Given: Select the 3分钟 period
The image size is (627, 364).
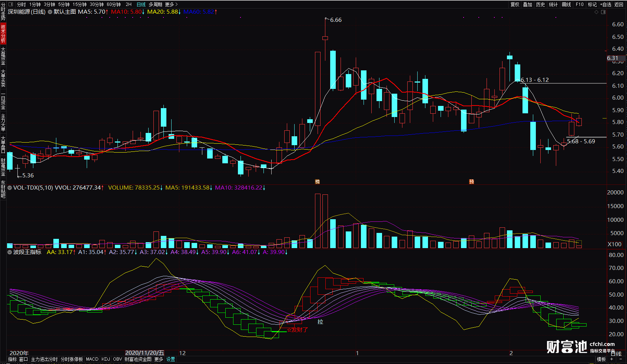Looking at the screenshot, I should (50, 4).
